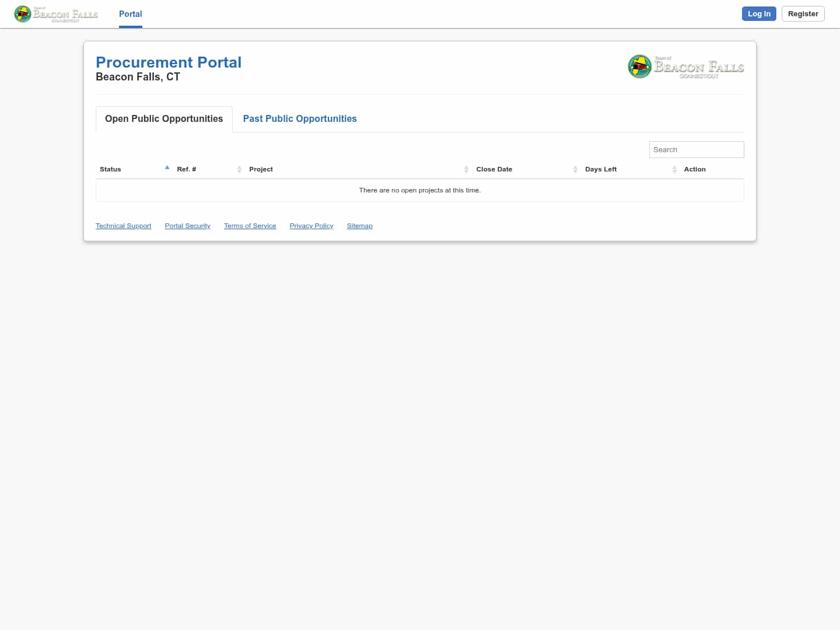
Task: Click the Register button
Action: tap(803, 13)
